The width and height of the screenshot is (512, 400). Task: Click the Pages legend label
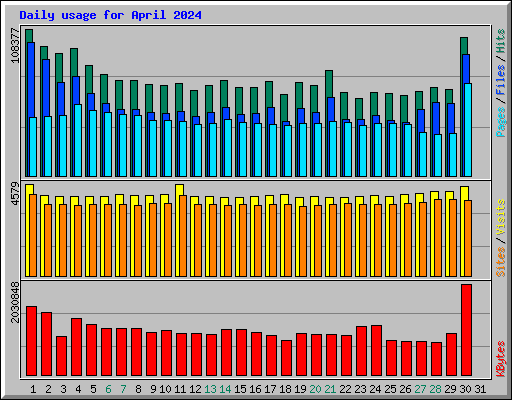(x=501, y=122)
